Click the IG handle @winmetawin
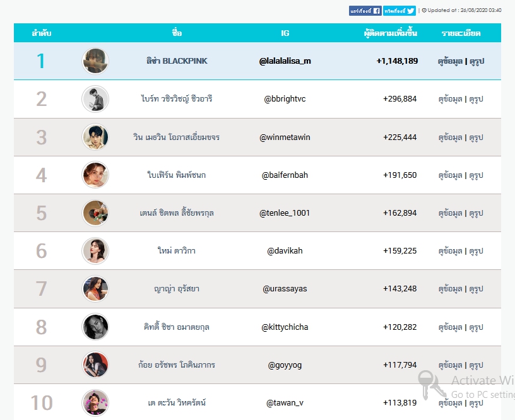The width and height of the screenshot is (515, 420). click(285, 137)
